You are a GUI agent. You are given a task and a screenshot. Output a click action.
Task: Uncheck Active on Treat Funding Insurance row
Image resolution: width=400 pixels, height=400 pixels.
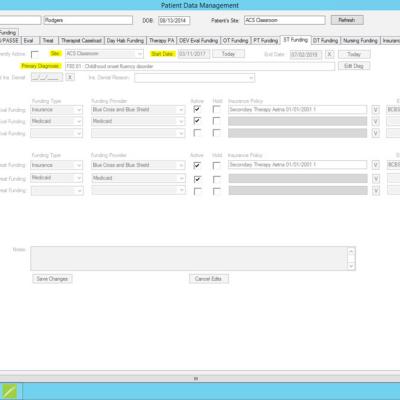pos(197,165)
